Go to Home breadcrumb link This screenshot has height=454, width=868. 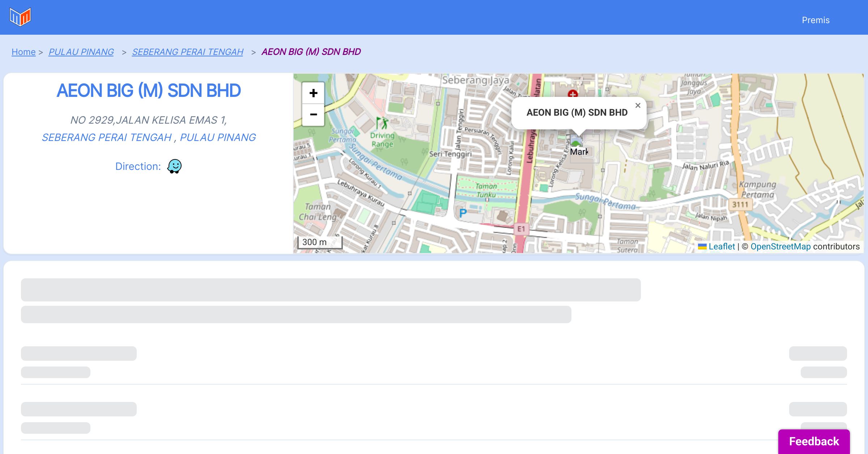pos(24,52)
